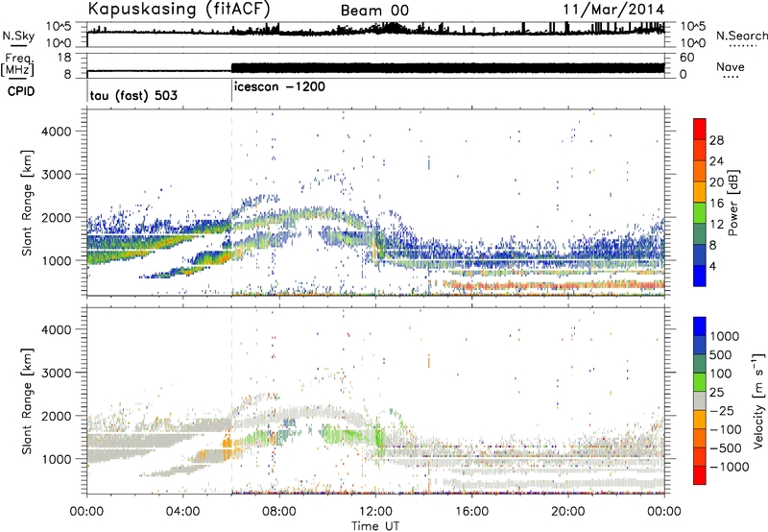This screenshot has width=768, height=532.
Task: Click '2000' on the velocity panel range axis
Action: coord(57,416)
